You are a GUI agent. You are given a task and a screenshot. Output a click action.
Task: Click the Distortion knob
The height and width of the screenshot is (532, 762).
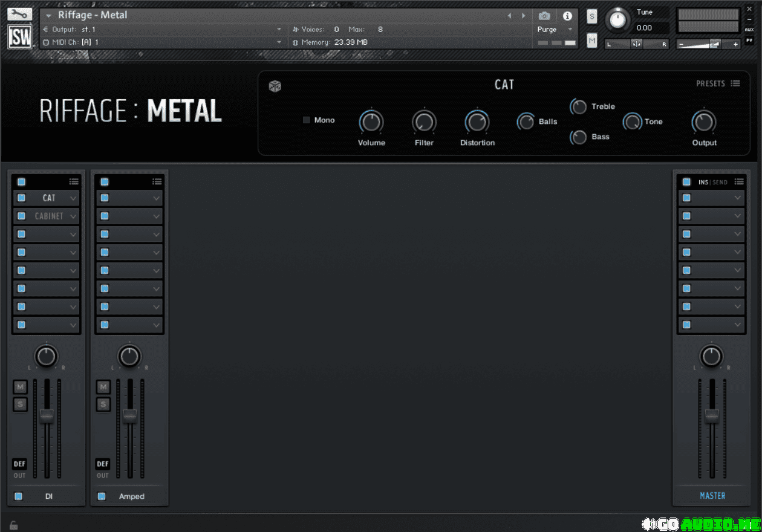[x=477, y=123]
